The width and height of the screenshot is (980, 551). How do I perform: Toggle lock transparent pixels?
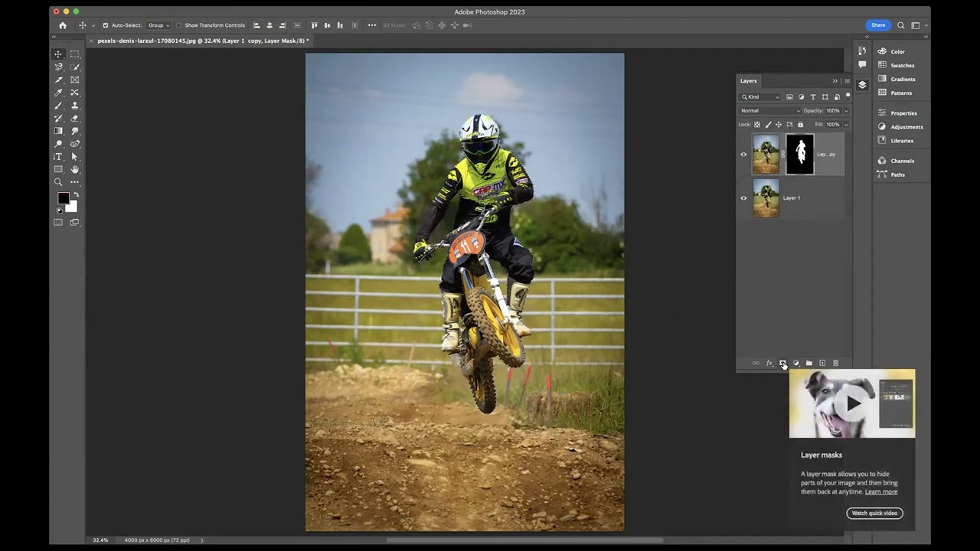[757, 124]
